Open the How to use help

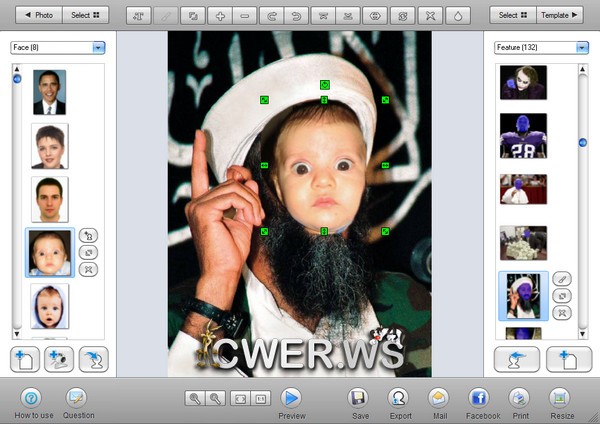click(x=30, y=398)
